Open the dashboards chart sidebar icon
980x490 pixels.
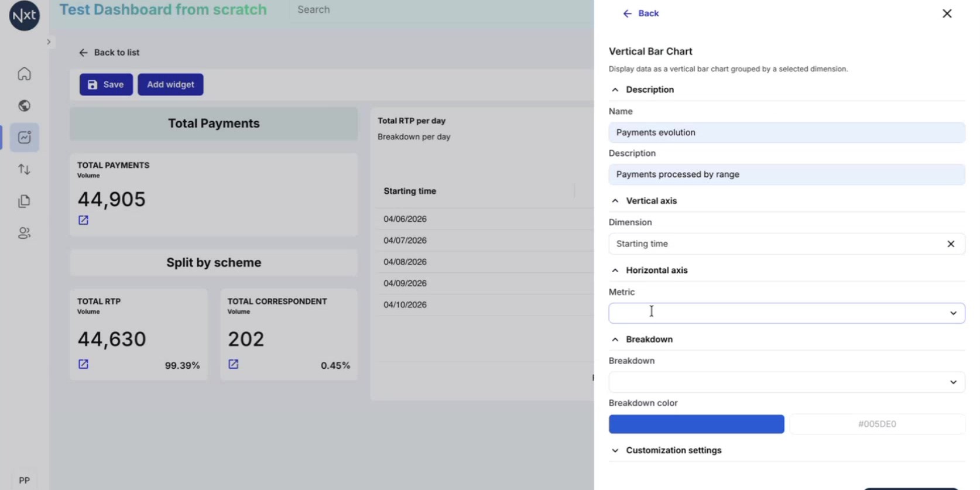[x=24, y=138]
